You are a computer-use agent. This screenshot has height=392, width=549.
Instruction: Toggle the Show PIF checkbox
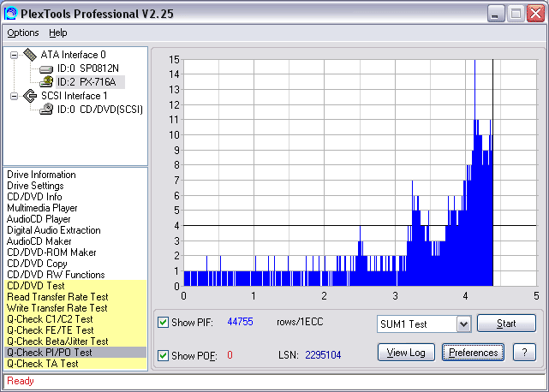(x=164, y=322)
